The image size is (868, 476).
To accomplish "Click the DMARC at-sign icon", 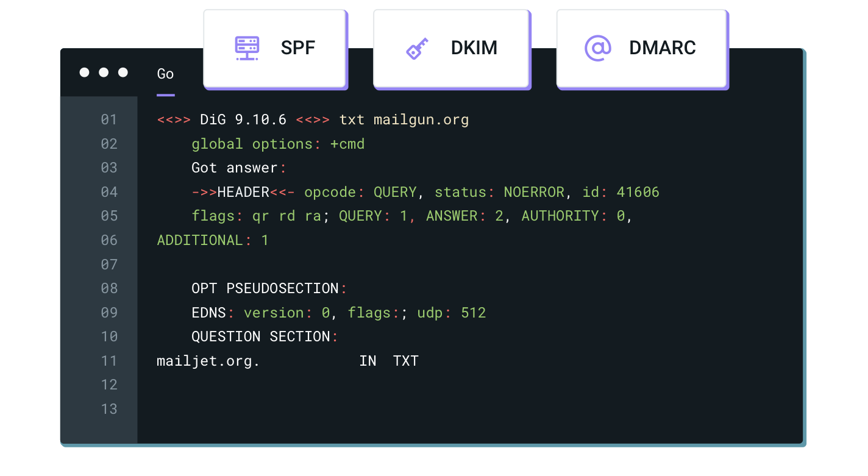I will tap(597, 48).
